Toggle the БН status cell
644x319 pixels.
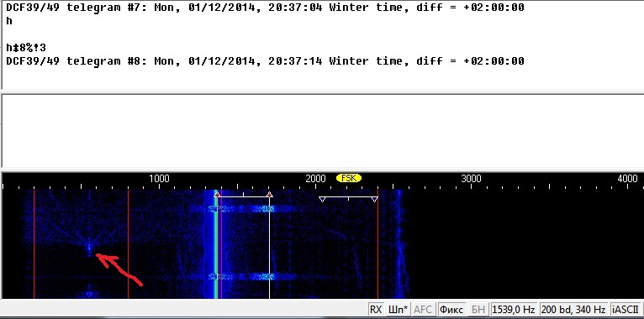coord(478,310)
